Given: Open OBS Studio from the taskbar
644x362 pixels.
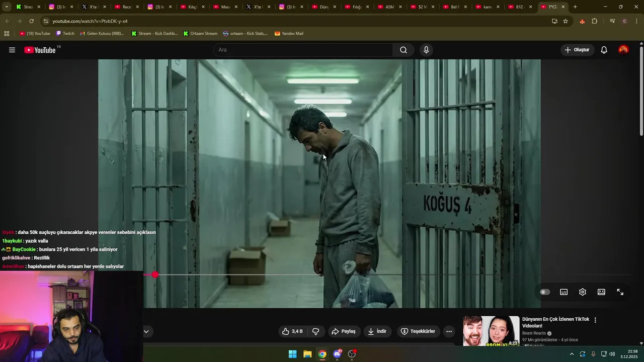Looking at the screenshot, I should pos(352,354).
